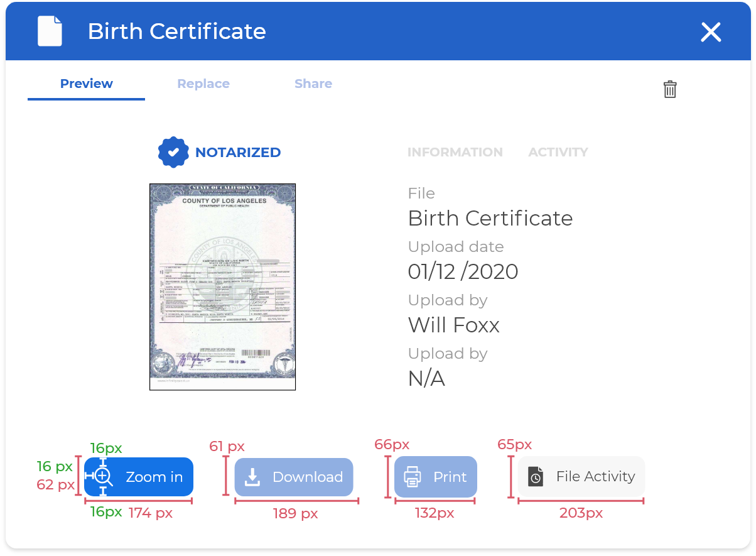This screenshot has height=556, width=756.
Task: Show the ACTIVITY panel
Action: 558,153
